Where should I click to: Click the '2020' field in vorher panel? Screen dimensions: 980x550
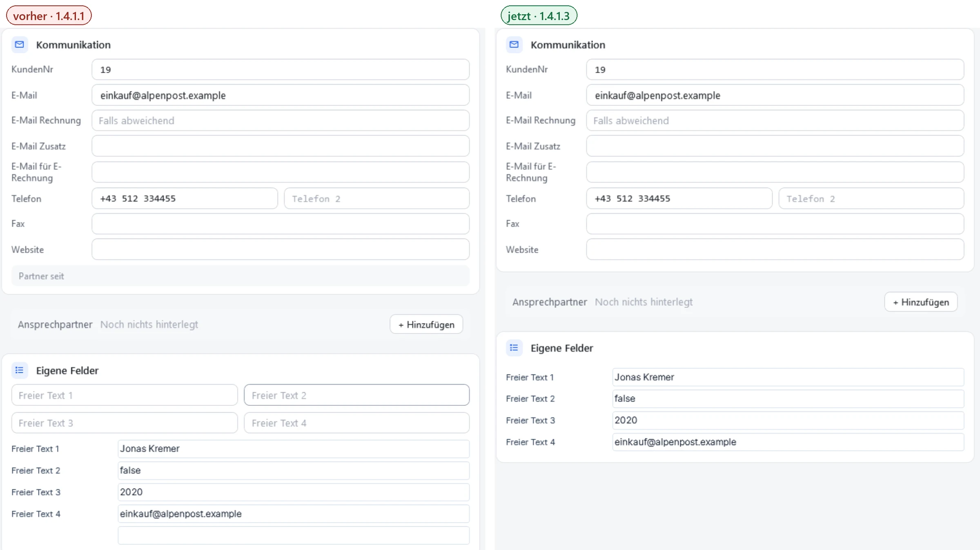click(294, 492)
